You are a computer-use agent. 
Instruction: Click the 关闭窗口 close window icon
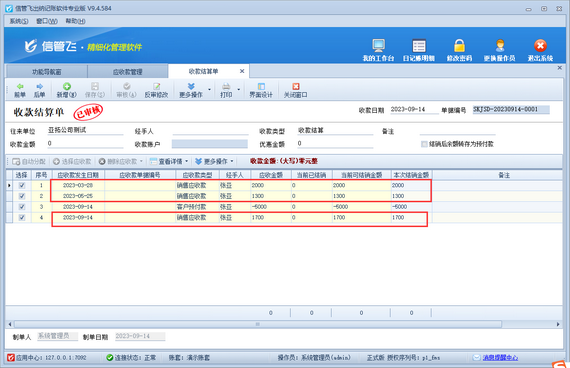tap(296, 86)
